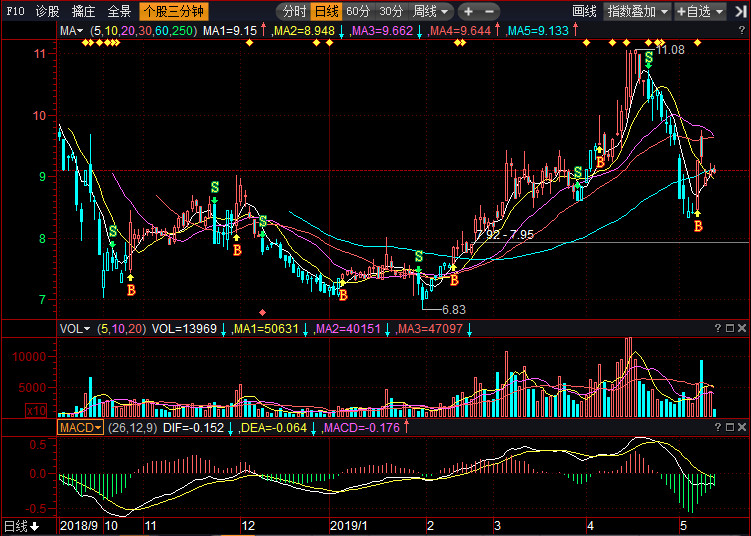Maximize the MACD indicator panel
Image resolution: width=751 pixels, height=536 pixels.
[x=730, y=427]
